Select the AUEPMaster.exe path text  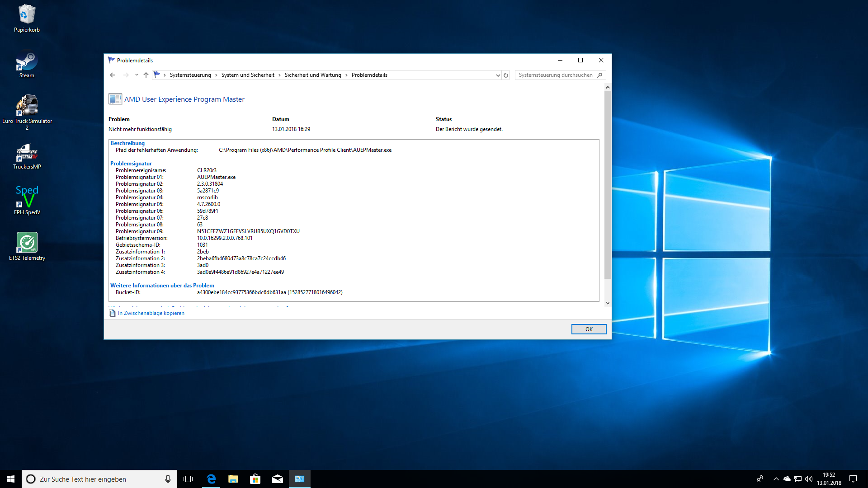coord(305,150)
